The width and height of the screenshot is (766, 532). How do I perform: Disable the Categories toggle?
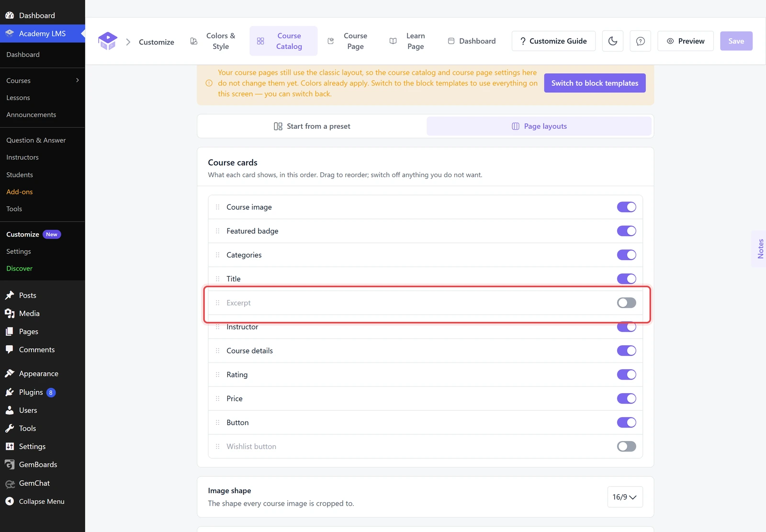(x=626, y=255)
